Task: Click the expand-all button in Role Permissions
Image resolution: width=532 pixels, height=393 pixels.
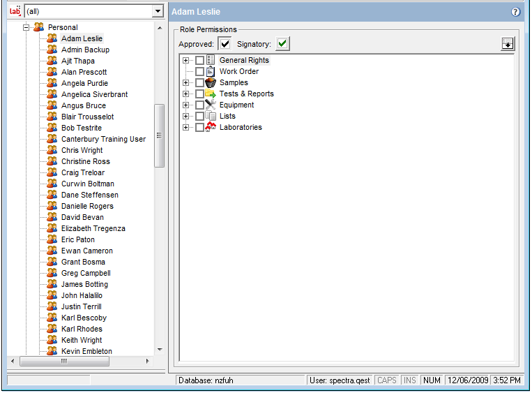Action: click(508, 44)
